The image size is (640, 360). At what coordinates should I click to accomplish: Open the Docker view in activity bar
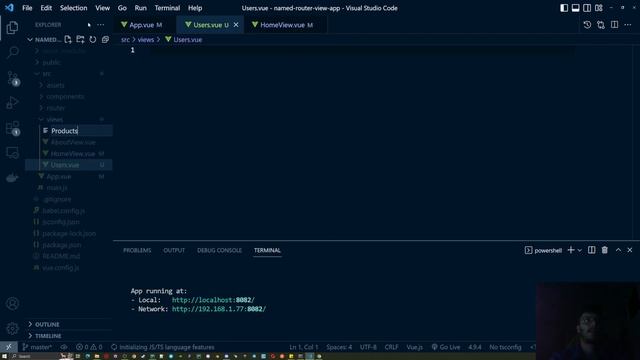(x=12, y=178)
